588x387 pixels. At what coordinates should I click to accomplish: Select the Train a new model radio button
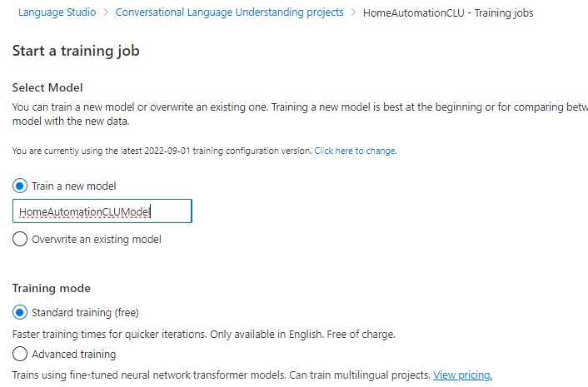point(20,186)
